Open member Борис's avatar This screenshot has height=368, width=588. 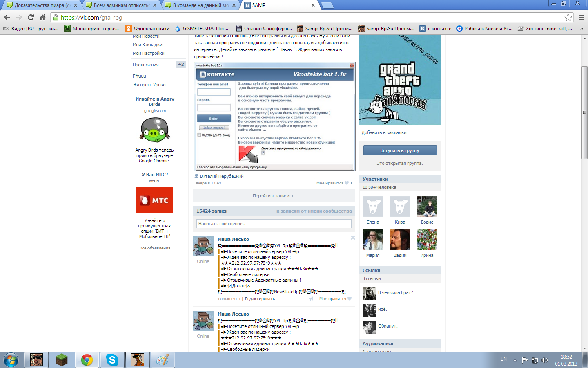[427, 206]
